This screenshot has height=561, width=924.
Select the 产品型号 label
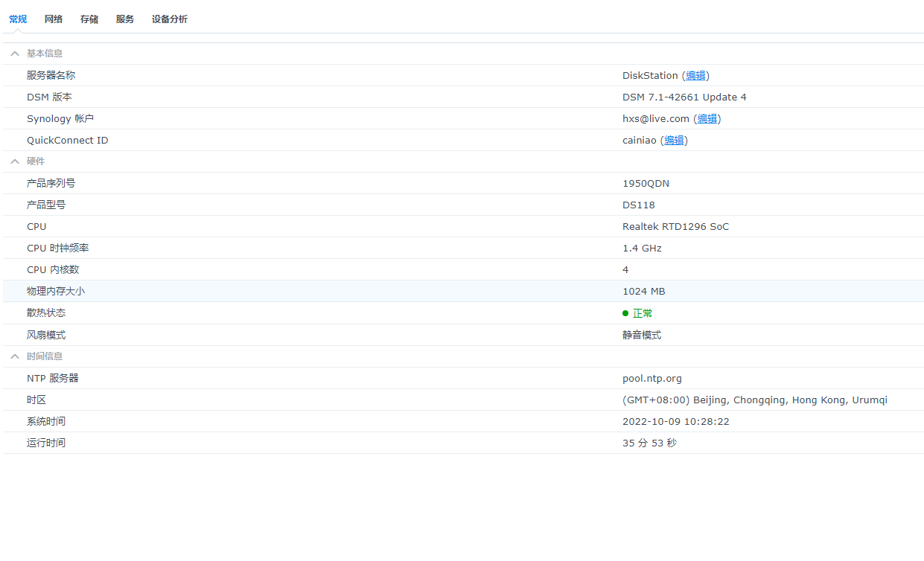(46, 205)
